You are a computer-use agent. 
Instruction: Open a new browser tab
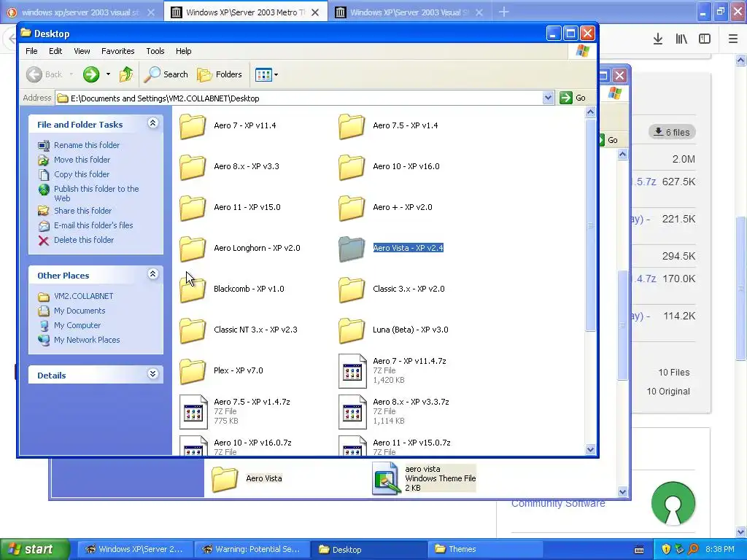click(504, 12)
